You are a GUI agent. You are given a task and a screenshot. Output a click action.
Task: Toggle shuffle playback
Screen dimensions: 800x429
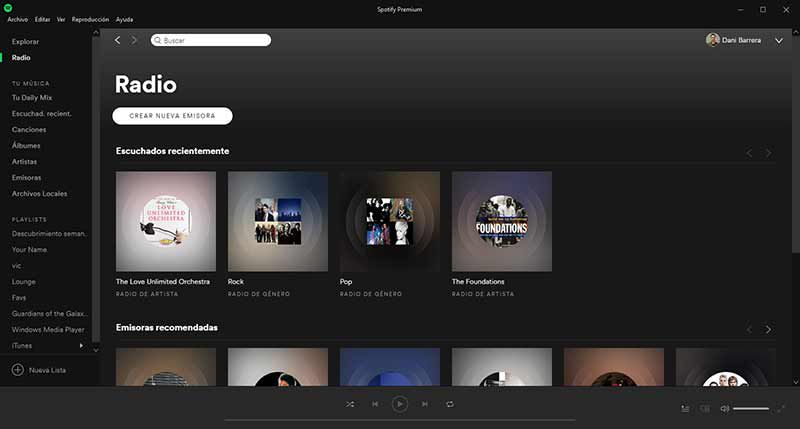click(350, 404)
